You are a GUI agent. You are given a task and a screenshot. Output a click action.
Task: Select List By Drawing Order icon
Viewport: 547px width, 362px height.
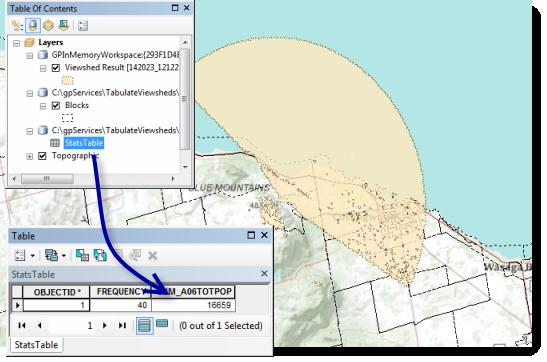[17, 26]
